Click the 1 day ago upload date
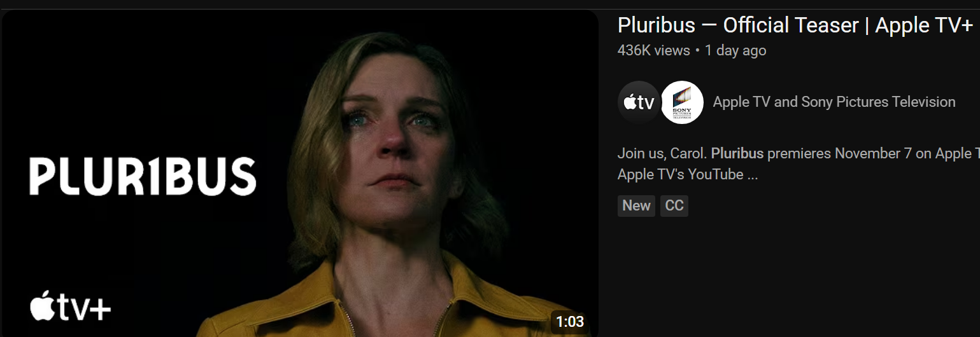 [x=735, y=50]
